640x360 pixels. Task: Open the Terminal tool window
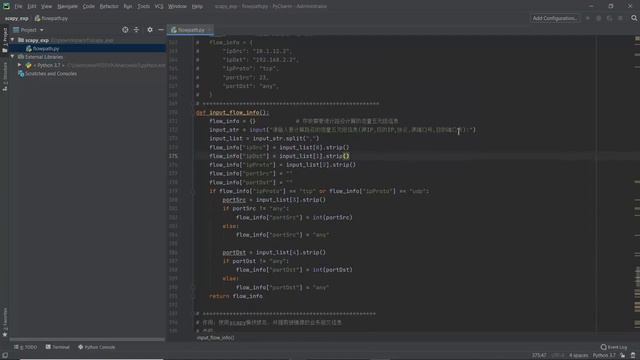coord(58,347)
